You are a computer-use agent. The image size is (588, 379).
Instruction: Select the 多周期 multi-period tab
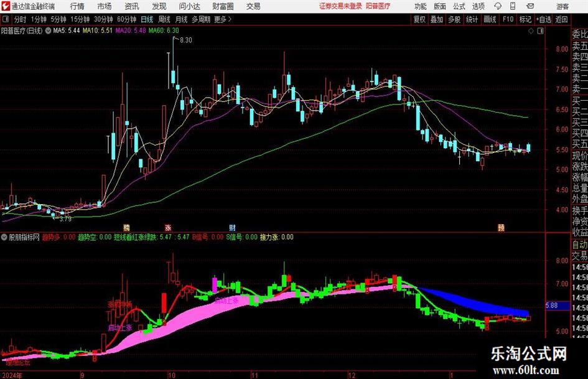pyautogui.click(x=201, y=19)
